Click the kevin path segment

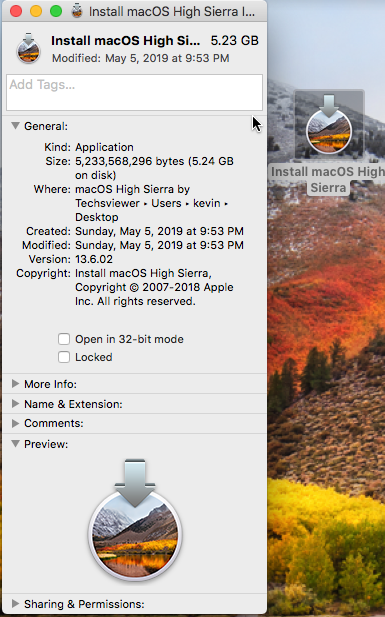pyautogui.click(x=207, y=203)
